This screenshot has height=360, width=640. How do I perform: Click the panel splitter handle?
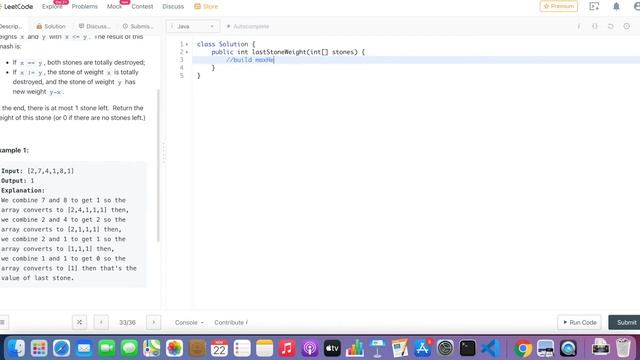click(164, 153)
